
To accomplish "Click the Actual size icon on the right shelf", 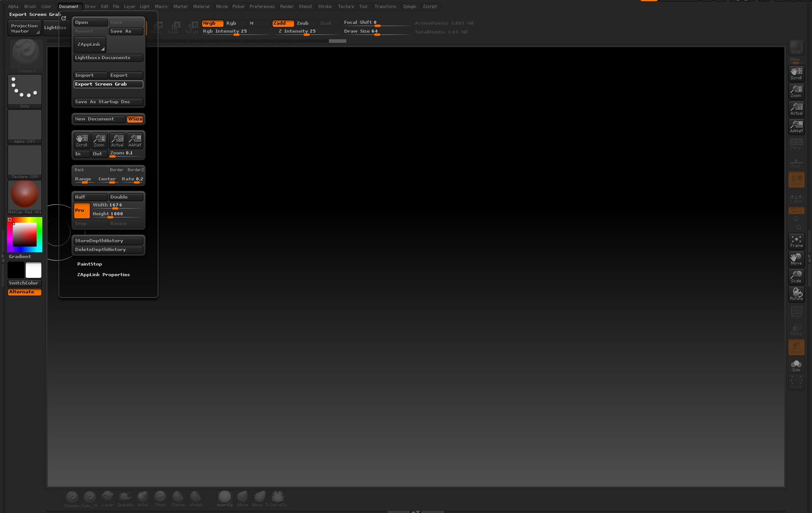I will [x=796, y=109].
